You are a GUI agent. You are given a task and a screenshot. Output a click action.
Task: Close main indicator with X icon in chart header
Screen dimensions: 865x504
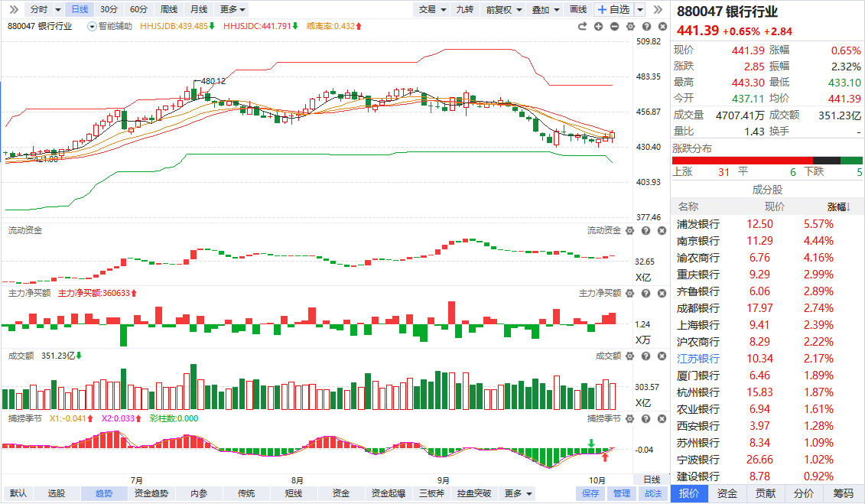click(661, 26)
